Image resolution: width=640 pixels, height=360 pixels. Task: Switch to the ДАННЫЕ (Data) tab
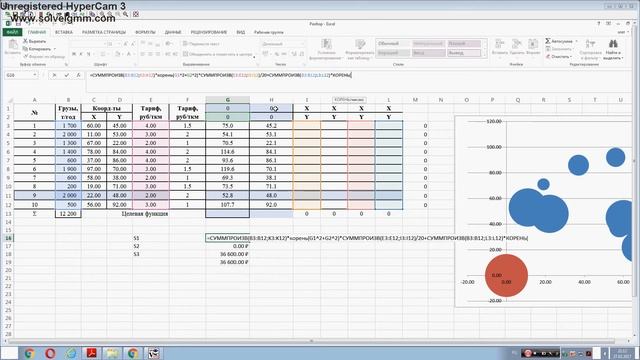coord(173,32)
